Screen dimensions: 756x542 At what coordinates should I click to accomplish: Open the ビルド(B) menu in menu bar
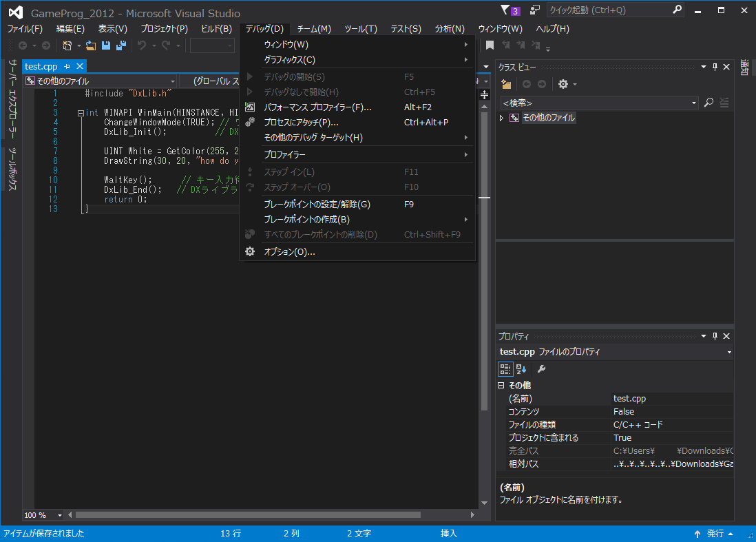[x=216, y=29]
